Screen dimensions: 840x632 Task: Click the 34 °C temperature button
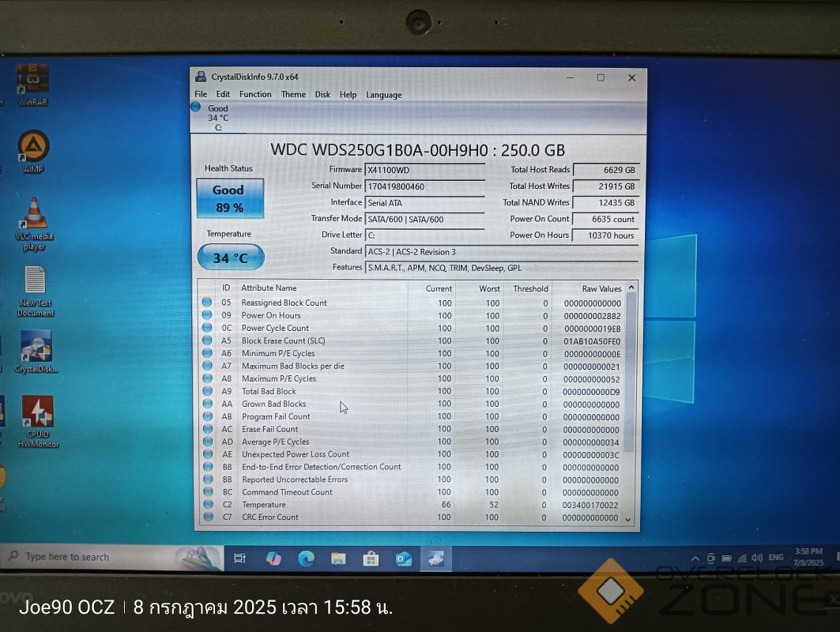[230, 258]
